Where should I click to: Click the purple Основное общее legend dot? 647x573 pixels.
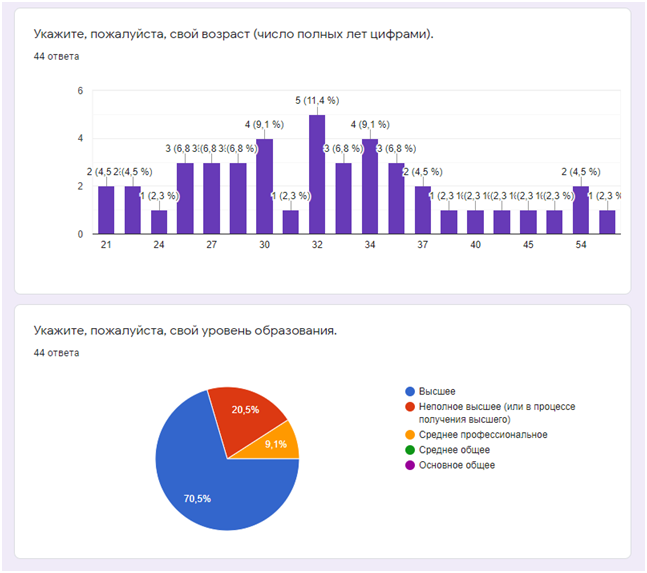coord(410,465)
